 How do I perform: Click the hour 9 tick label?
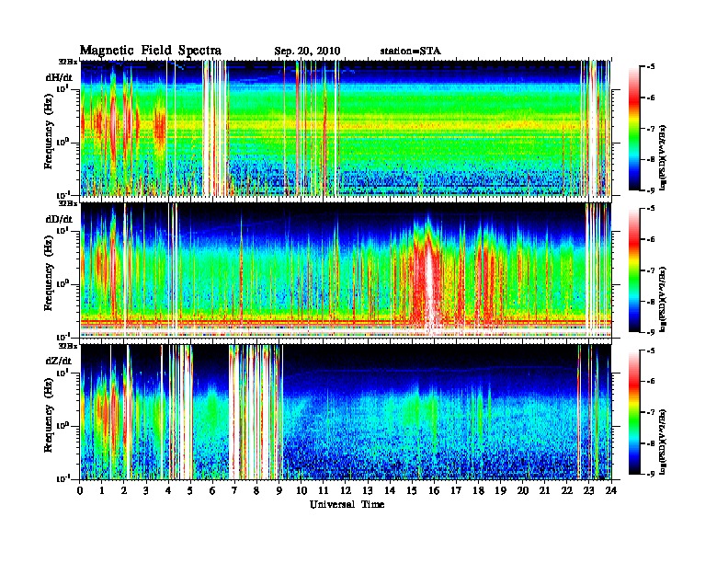click(x=279, y=490)
